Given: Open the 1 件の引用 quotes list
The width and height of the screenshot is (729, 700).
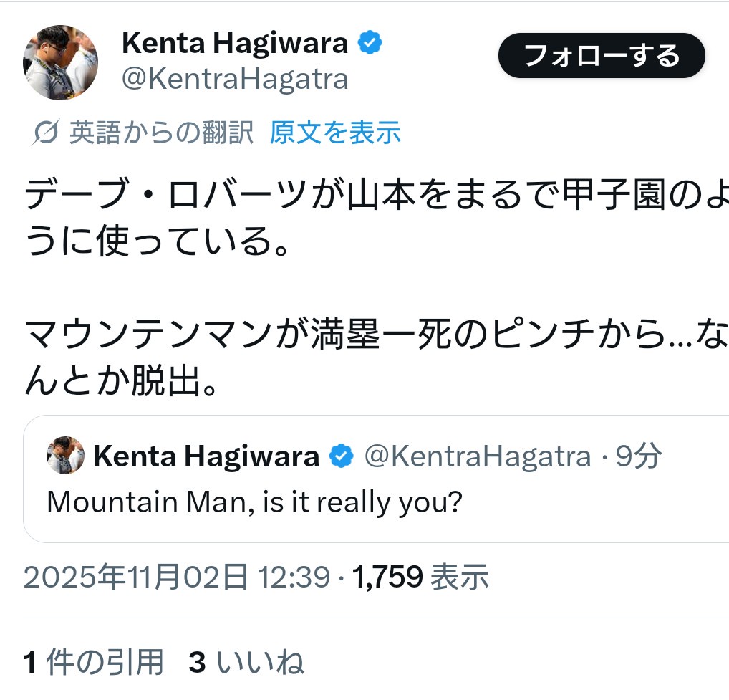Looking at the screenshot, I should tap(94, 663).
